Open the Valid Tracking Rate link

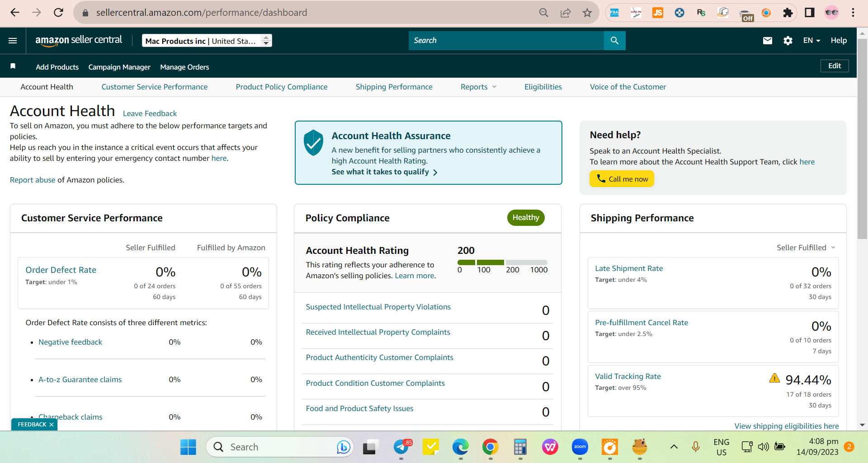[628, 376]
